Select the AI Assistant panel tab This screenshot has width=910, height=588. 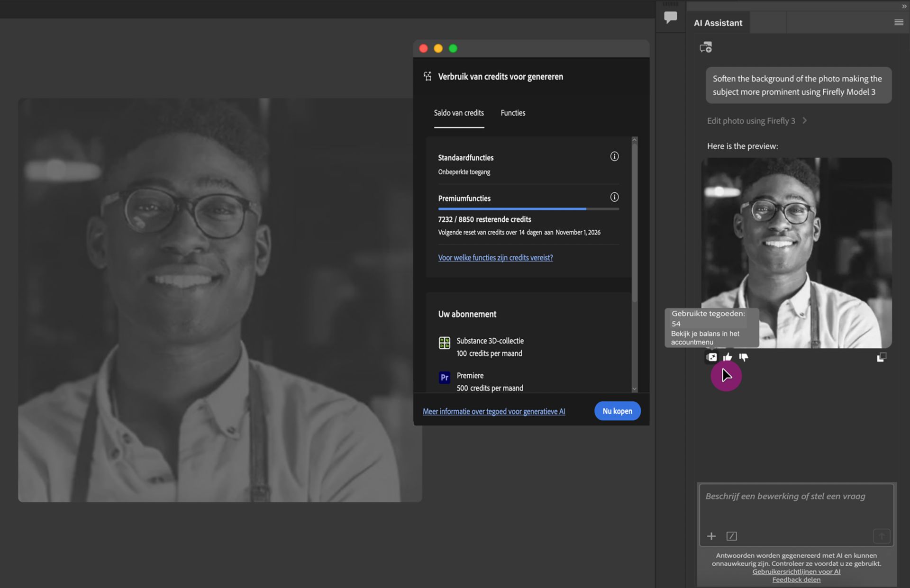(x=718, y=23)
